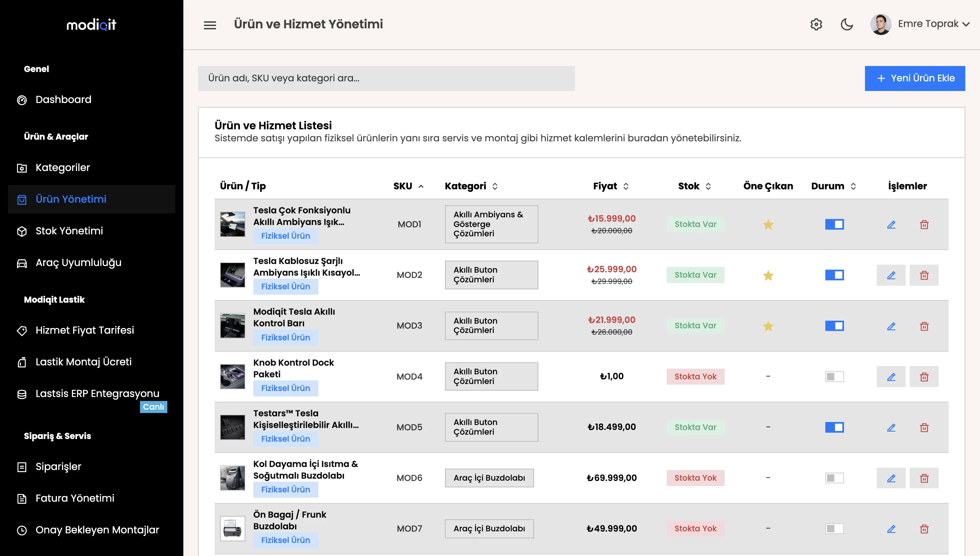Open Ön Bagaj / Frunk Buzdolabı thumbnail
The height and width of the screenshot is (556, 980).
click(232, 529)
